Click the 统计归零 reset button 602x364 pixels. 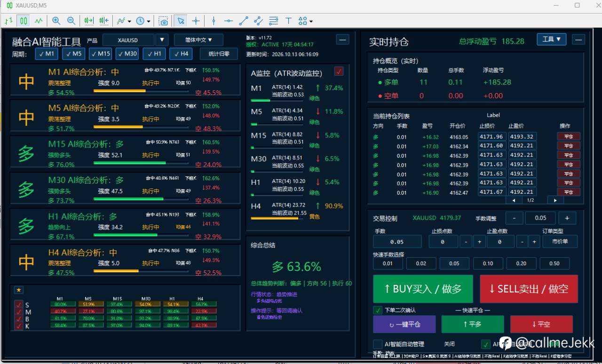point(219,54)
